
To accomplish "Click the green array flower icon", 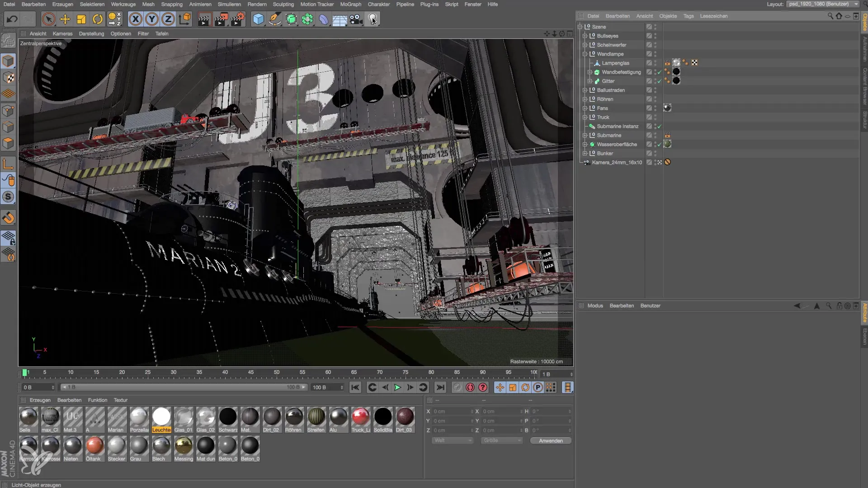I will (x=307, y=19).
